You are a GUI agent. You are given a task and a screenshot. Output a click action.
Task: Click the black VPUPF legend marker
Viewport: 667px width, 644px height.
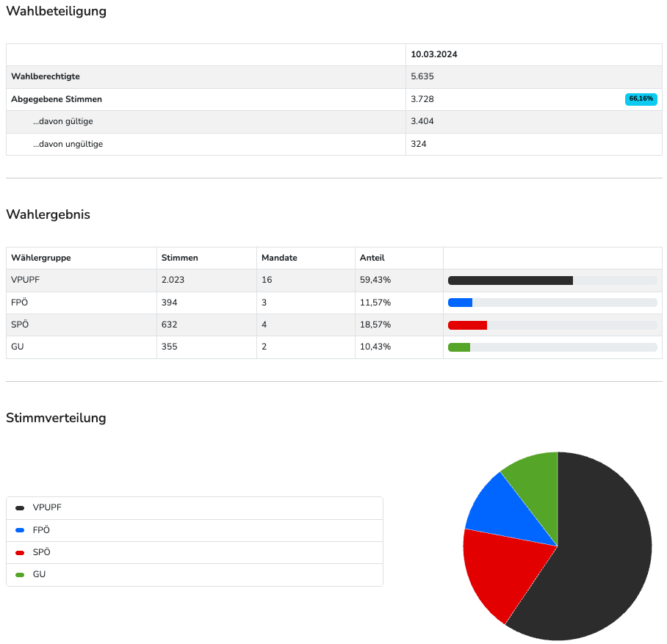point(20,507)
